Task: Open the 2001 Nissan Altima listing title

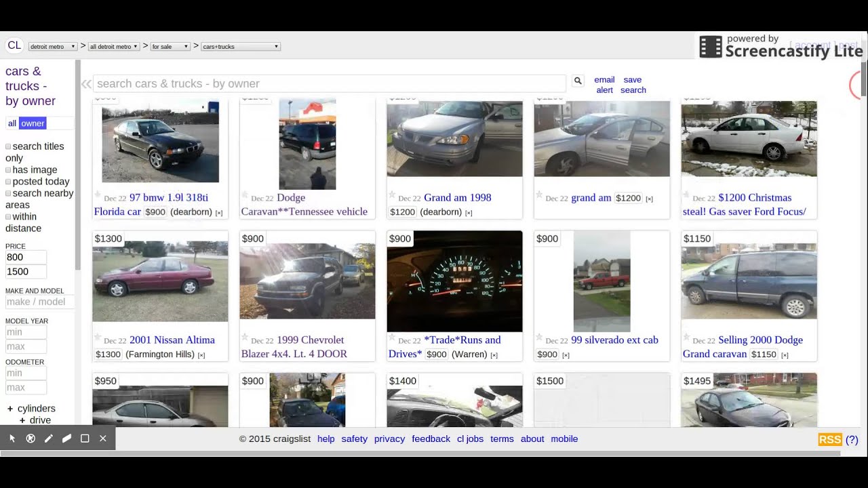Action: click(x=172, y=340)
